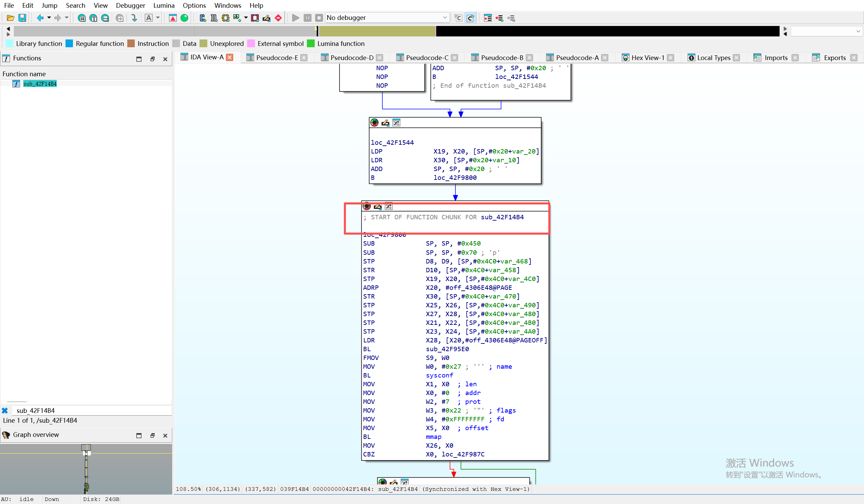Viewport: 864px width, 504px height.
Task: Click the Save database disk icon
Action: click(22, 18)
